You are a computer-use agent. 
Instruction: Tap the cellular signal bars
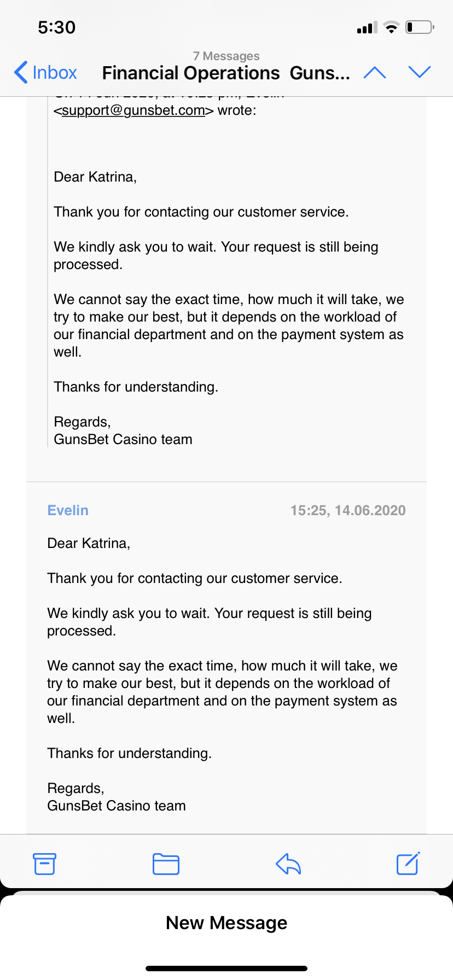click(367, 28)
